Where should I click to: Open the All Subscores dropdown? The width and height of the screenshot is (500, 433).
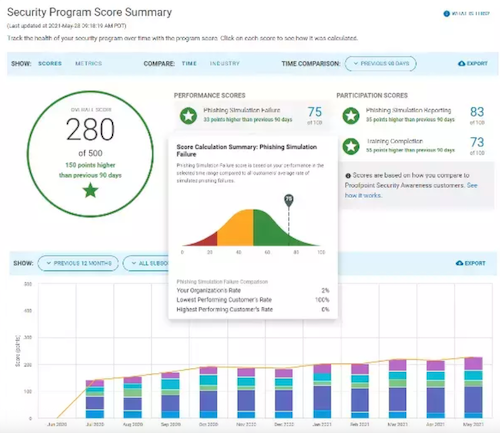[146, 263]
